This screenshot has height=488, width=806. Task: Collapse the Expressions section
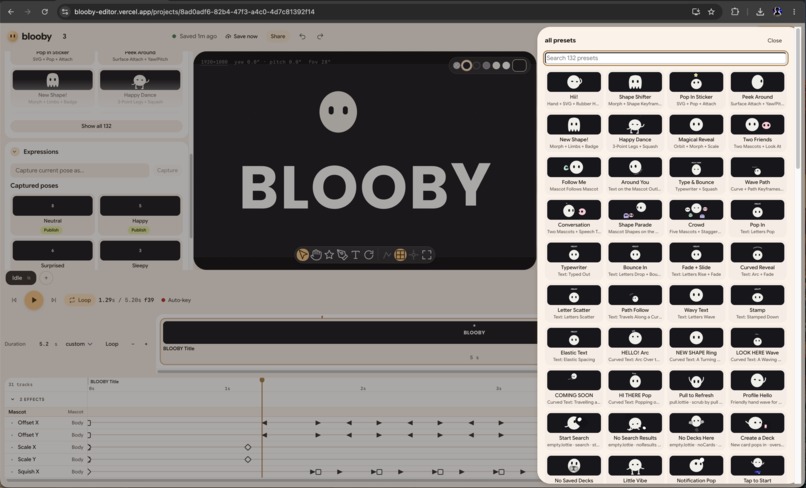pos(14,152)
